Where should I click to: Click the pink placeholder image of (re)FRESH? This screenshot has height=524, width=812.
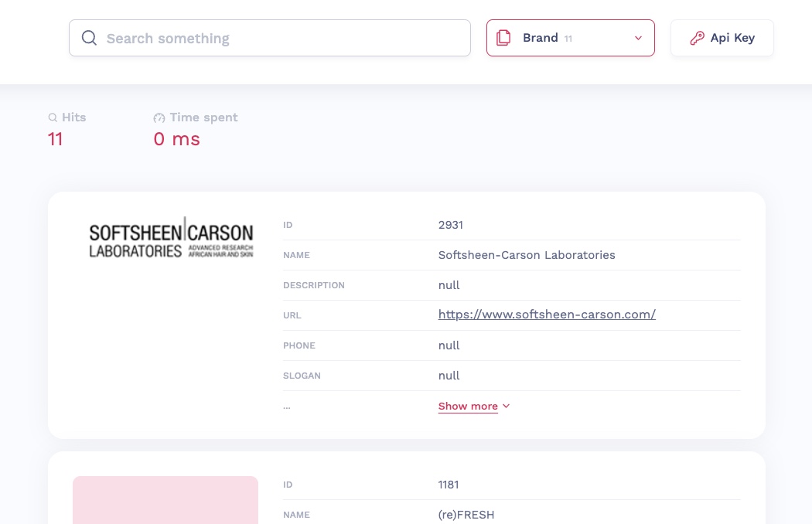165,500
